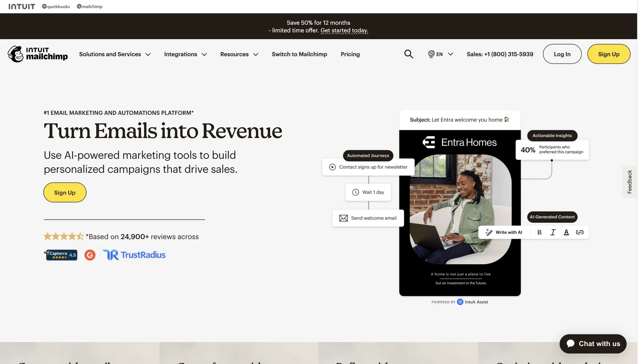Click the Actionable Insights label
The width and height of the screenshot is (638, 364).
552,136
